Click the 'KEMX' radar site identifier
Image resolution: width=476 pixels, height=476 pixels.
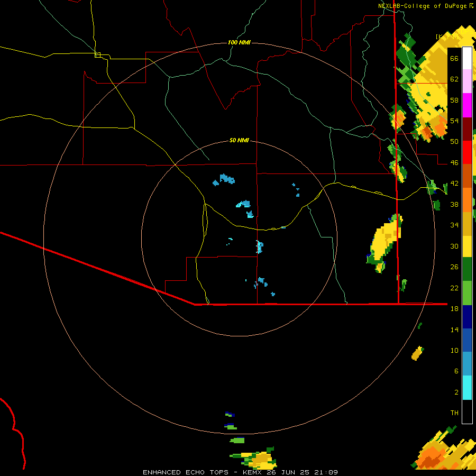coord(253,472)
